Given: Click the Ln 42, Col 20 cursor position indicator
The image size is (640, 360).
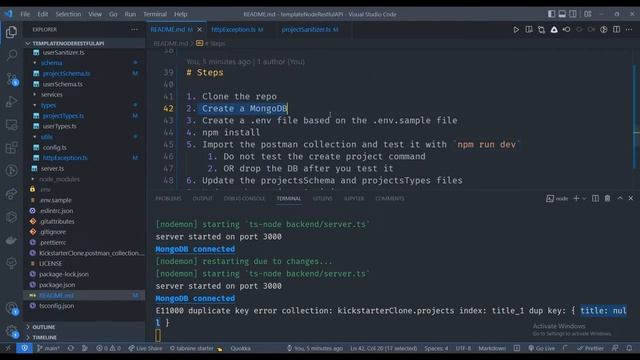Looking at the screenshot, I should click(x=384, y=348).
